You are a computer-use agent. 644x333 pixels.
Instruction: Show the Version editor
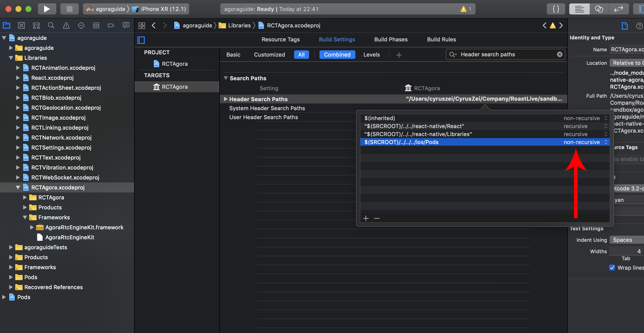[618, 9]
